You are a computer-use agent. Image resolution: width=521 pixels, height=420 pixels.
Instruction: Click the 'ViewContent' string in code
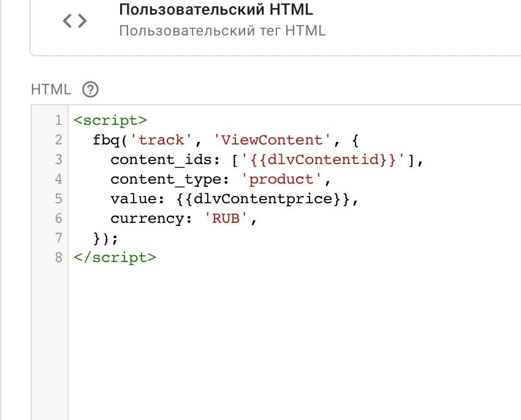pos(272,140)
